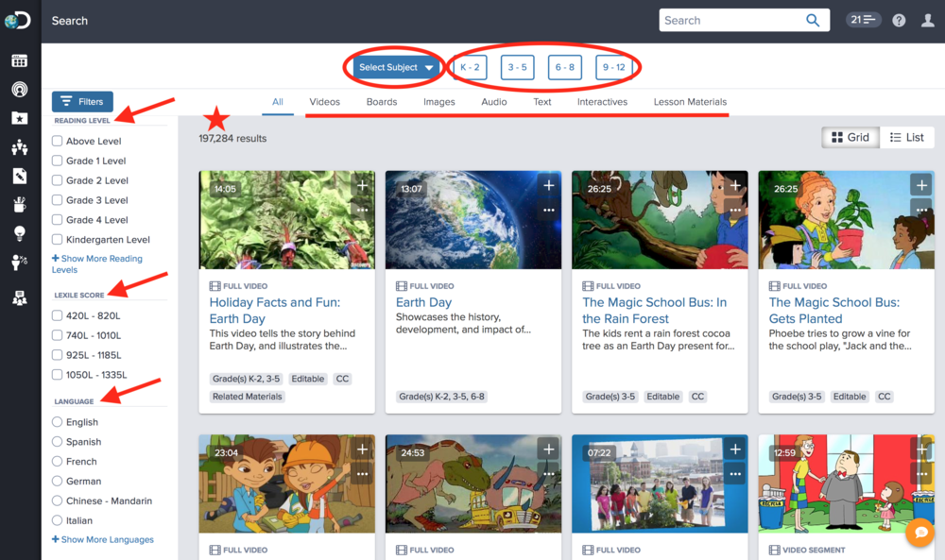Switch to the Images tab
The height and width of the screenshot is (560, 945).
tap(438, 102)
